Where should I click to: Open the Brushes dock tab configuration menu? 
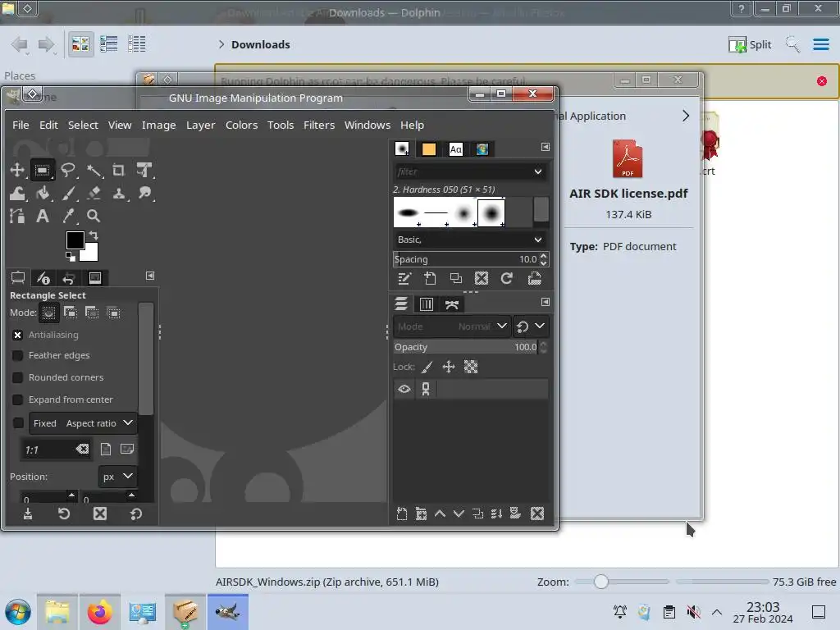545,147
